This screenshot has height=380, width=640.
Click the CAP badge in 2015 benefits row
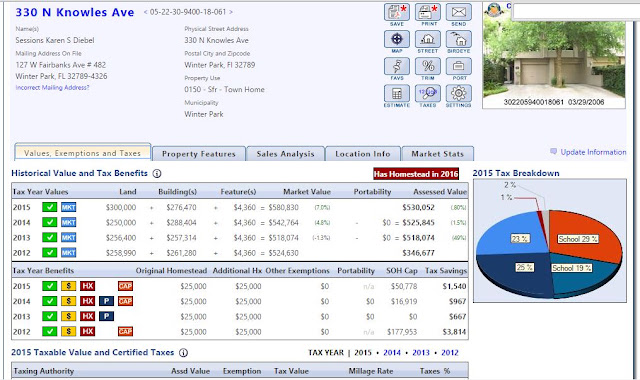coord(125,286)
